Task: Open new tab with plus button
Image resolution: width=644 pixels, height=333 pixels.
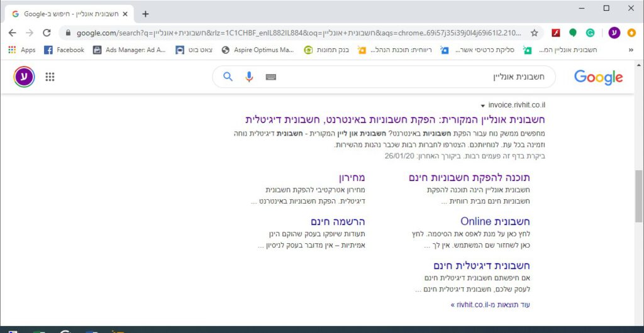Action: point(145,14)
